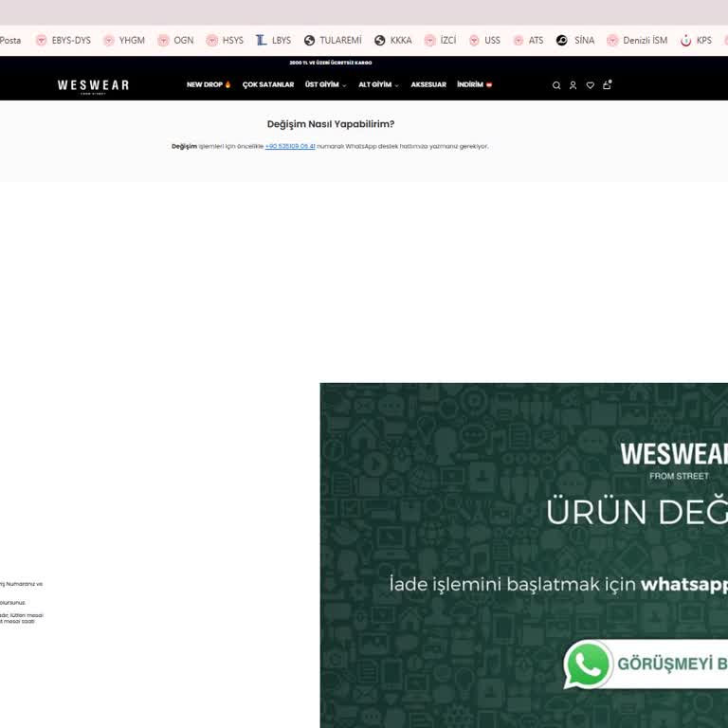
Task: Open the SİNA bookmark
Action: (x=575, y=41)
